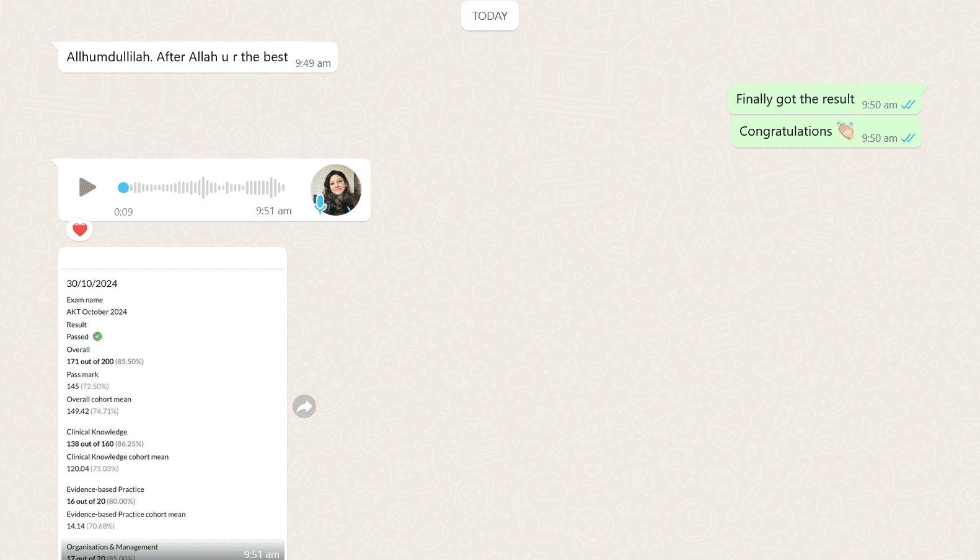Open the voice message sender's avatar

point(336,190)
